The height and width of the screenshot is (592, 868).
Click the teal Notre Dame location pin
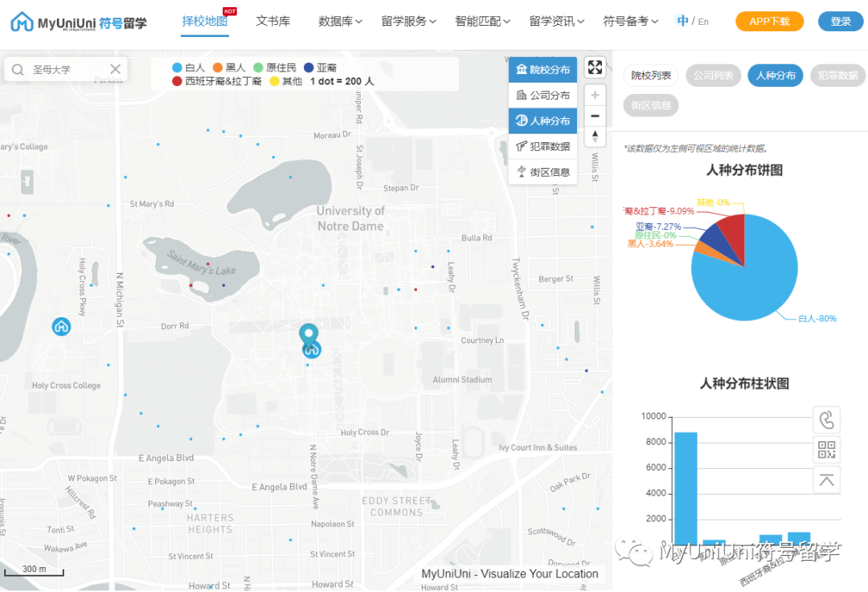[309, 335]
